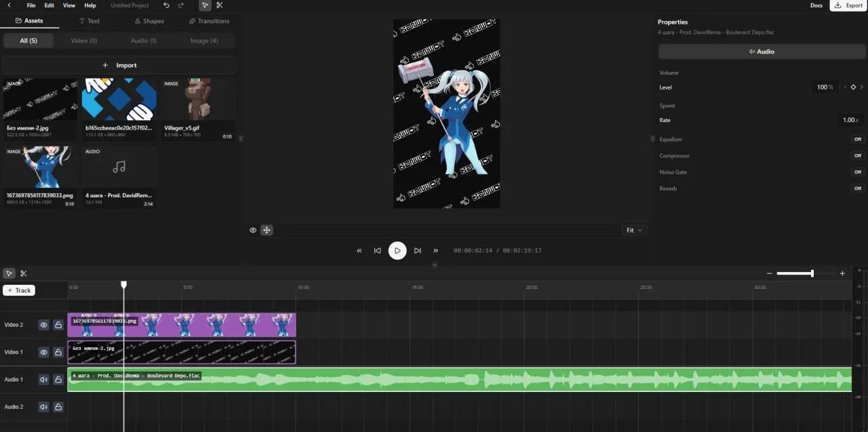The height and width of the screenshot is (432, 868).
Task: Select the scissors tool in top toolbar
Action: pyautogui.click(x=220, y=5)
